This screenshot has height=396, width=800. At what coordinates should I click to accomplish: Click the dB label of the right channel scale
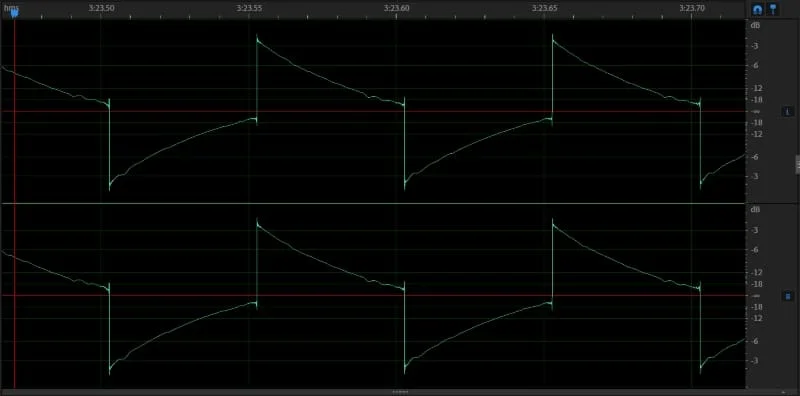[755, 209]
